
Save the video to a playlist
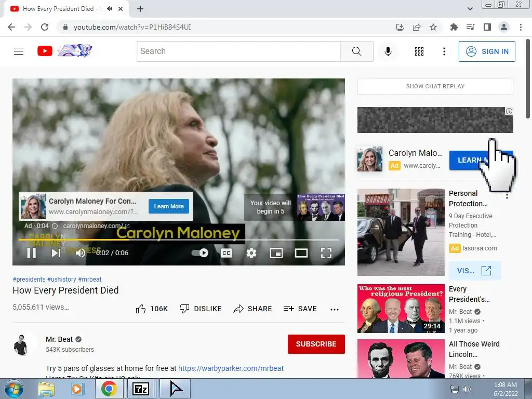300,309
